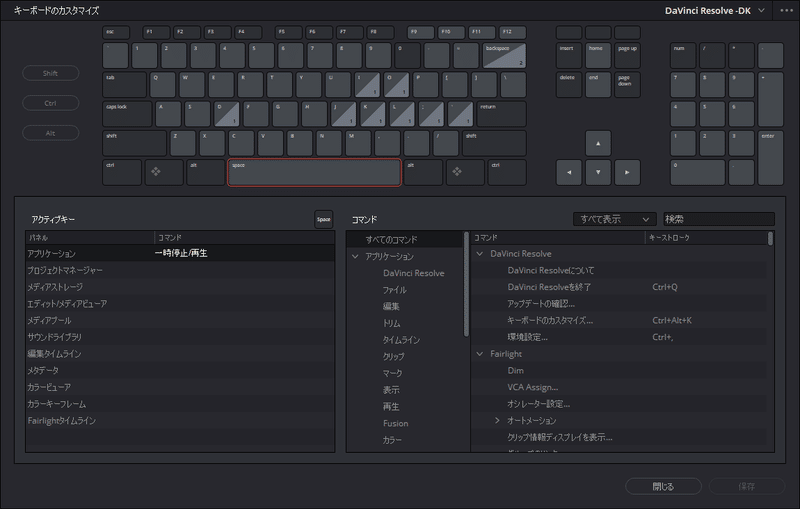Select the F12 function key
800x509 pixels.
512,33
